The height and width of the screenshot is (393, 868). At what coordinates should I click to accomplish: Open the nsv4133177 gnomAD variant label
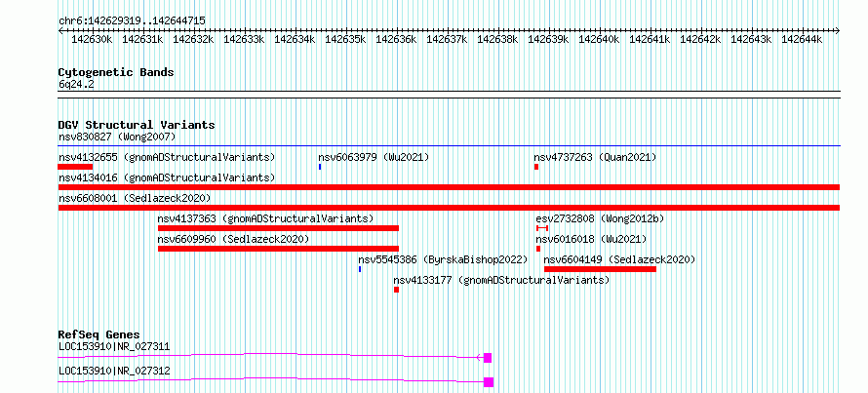[501, 280]
